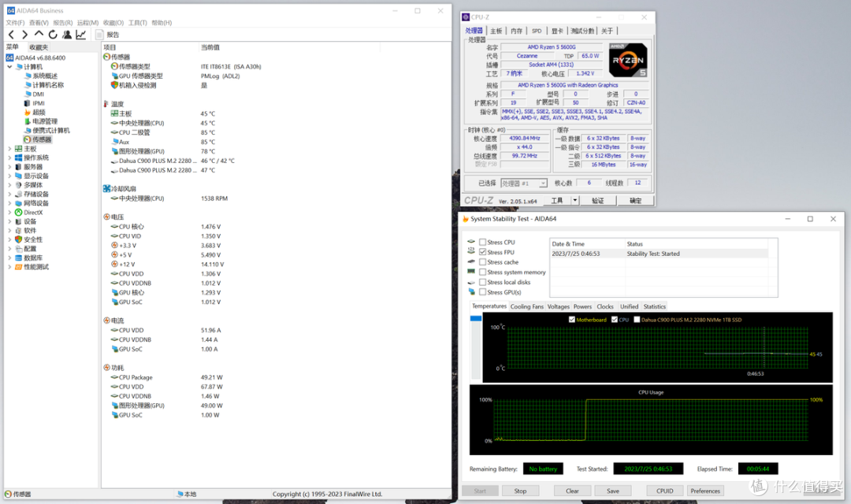Switch to 显卡 tab in CPU-Z
Screen dimensions: 851x504
pos(557,31)
